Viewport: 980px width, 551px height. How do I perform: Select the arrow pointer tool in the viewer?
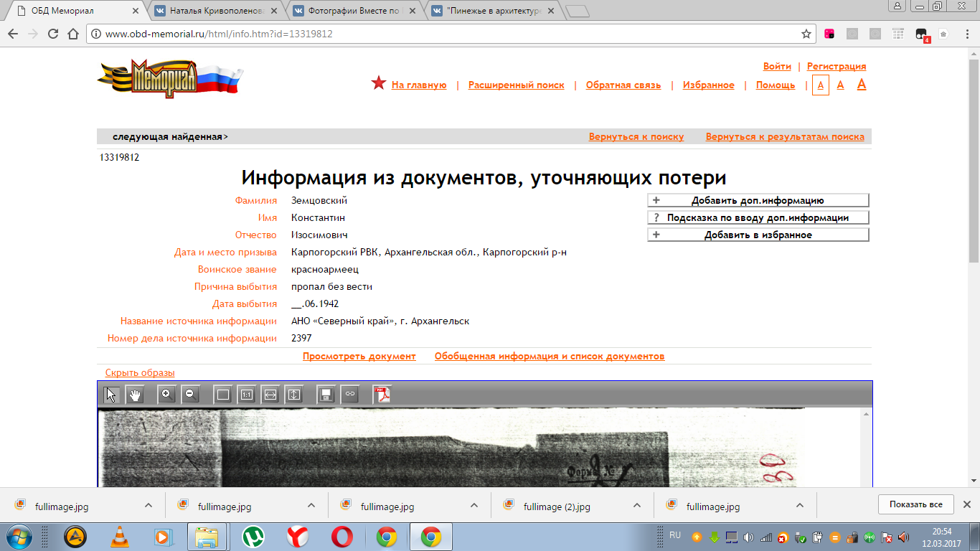(x=112, y=395)
